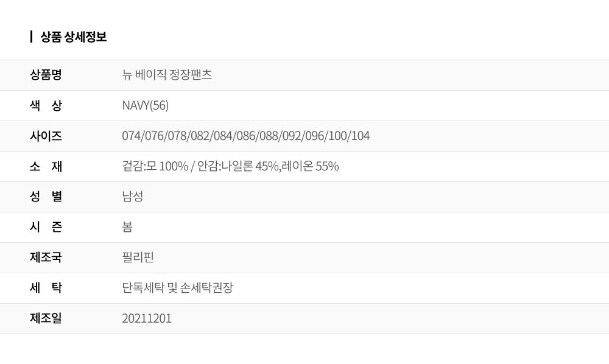Click the NAVY(56) color value
Screen dimensions: 609x364
146,105
